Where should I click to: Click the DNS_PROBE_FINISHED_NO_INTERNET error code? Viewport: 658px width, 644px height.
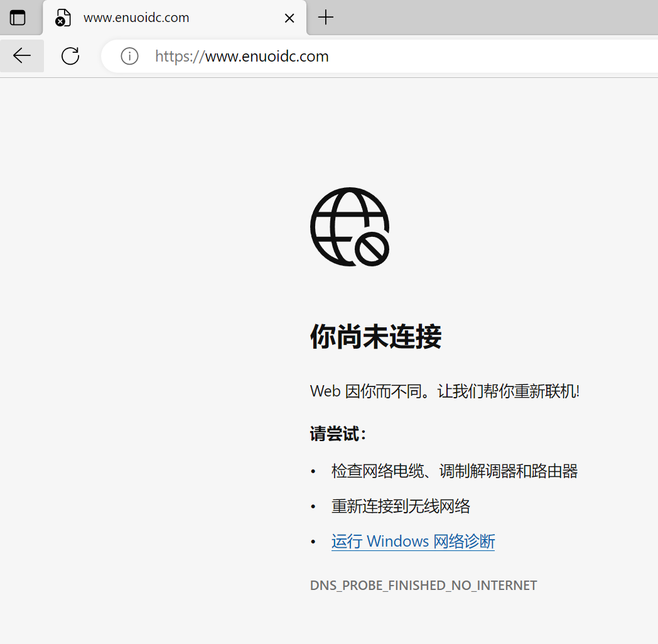(x=423, y=586)
